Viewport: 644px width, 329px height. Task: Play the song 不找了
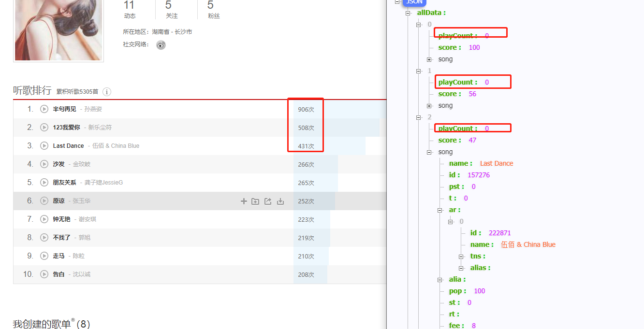[44, 238]
